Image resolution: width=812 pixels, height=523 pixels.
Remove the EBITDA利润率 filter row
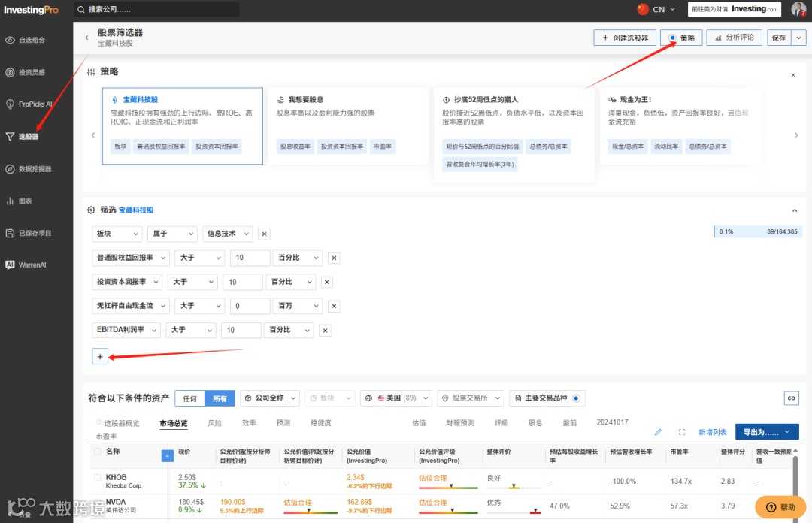[x=325, y=331]
